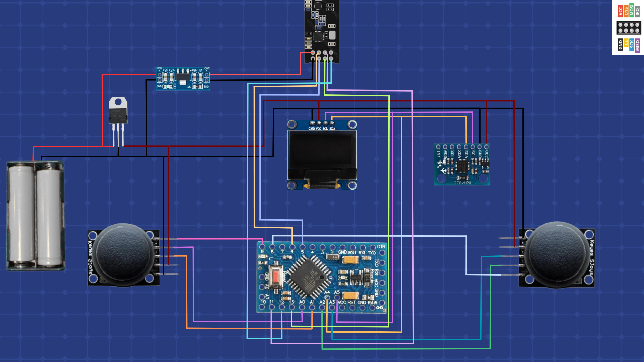Image resolution: width=644 pixels, height=362 pixels.
Task: Click the blue SCK legend label
Action: (x=632, y=45)
